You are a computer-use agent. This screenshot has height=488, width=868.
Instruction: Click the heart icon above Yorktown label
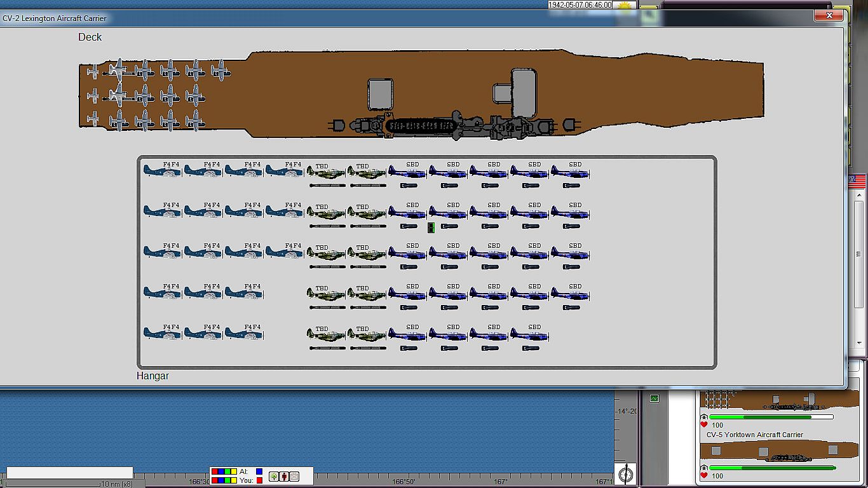(704, 425)
